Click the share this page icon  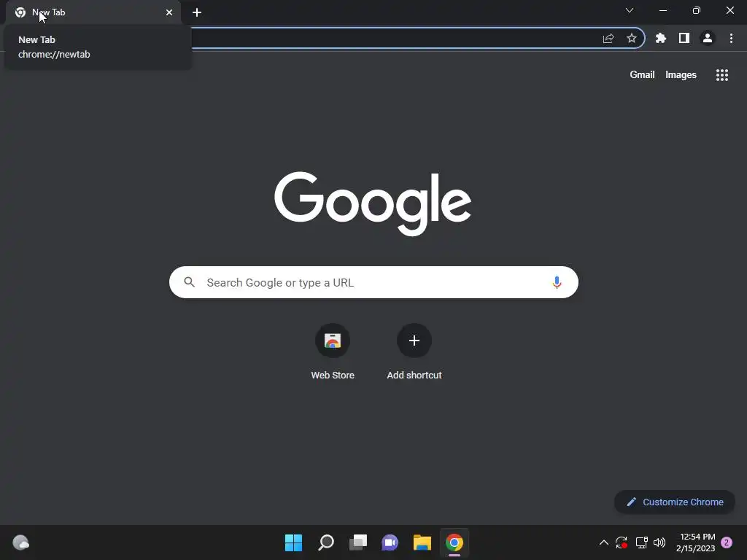[608, 38]
